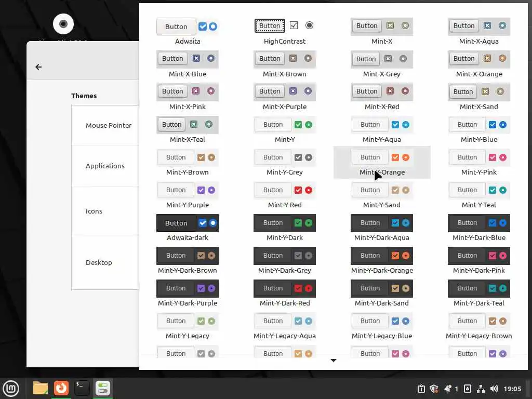This screenshot has height=399, width=532.
Task: Apply the Mint-Y-Grey theme
Action: 285,163
